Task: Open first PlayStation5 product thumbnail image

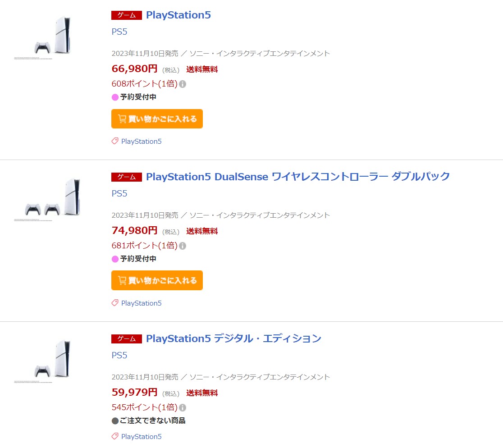Action: coord(53,37)
